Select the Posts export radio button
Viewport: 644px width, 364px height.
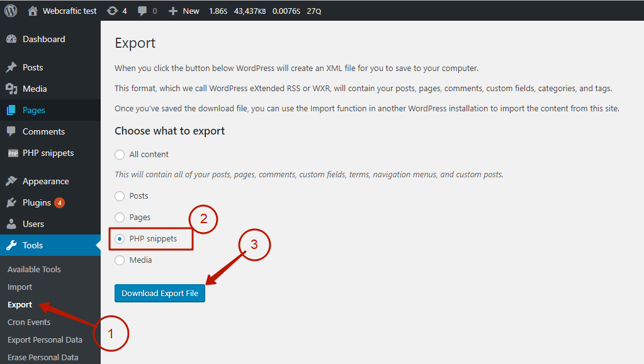pyautogui.click(x=120, y=196)
